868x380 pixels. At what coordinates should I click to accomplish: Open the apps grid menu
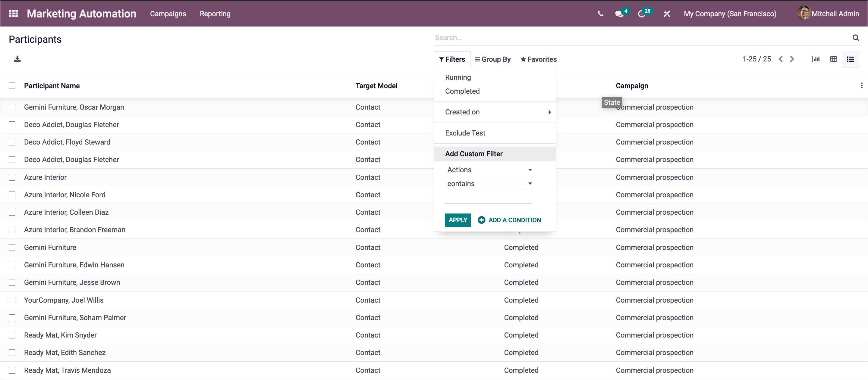click(x=13, y=14)
